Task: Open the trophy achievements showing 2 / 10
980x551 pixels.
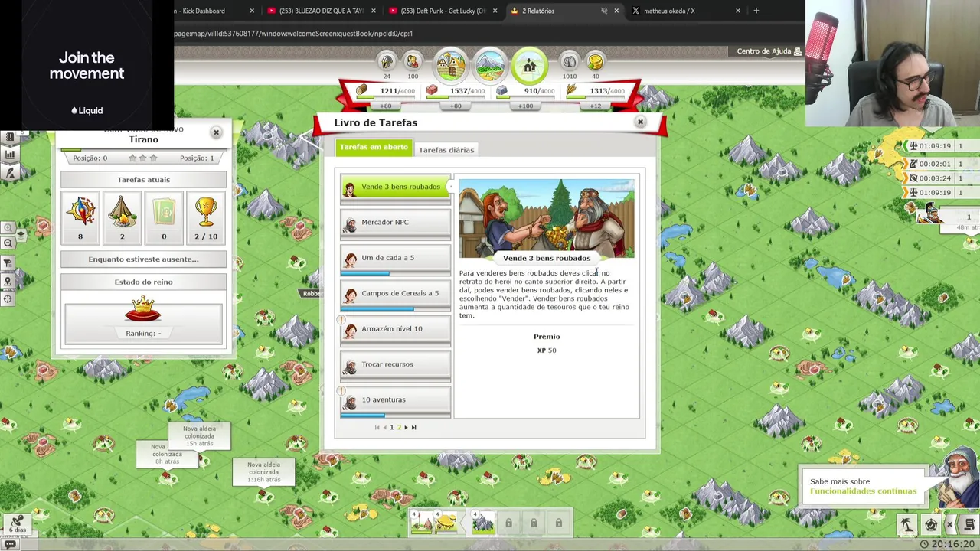Action: [x=205, y=217]
